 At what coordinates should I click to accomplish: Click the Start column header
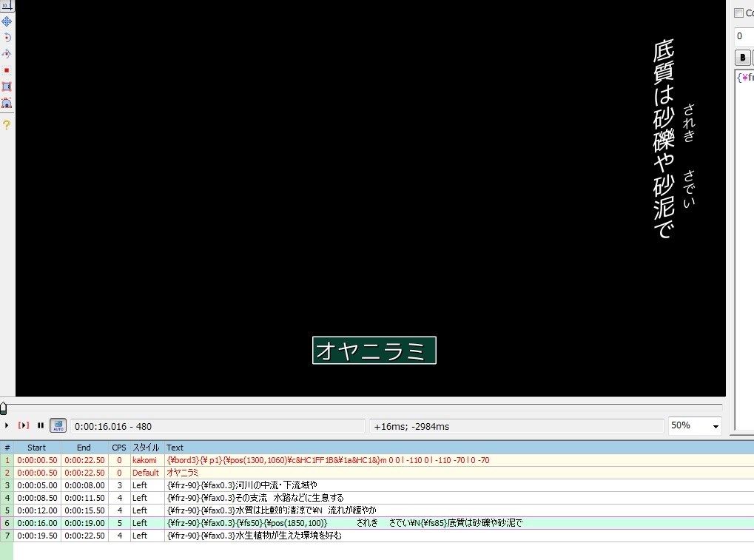pos(36,448)
